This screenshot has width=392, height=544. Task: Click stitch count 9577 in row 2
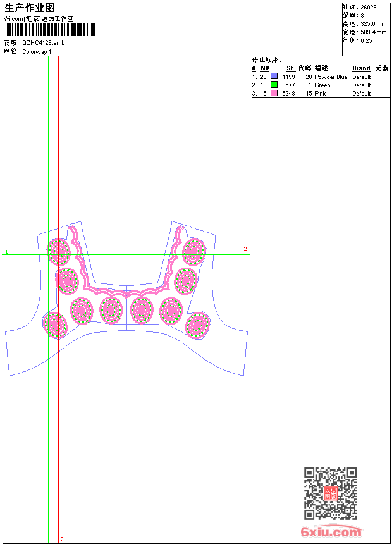pyautogui.click(x=288, y=85)
